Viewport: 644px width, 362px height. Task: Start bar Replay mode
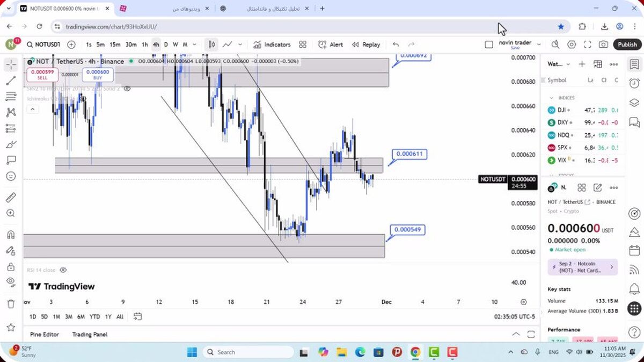click(x=366, y=45)
